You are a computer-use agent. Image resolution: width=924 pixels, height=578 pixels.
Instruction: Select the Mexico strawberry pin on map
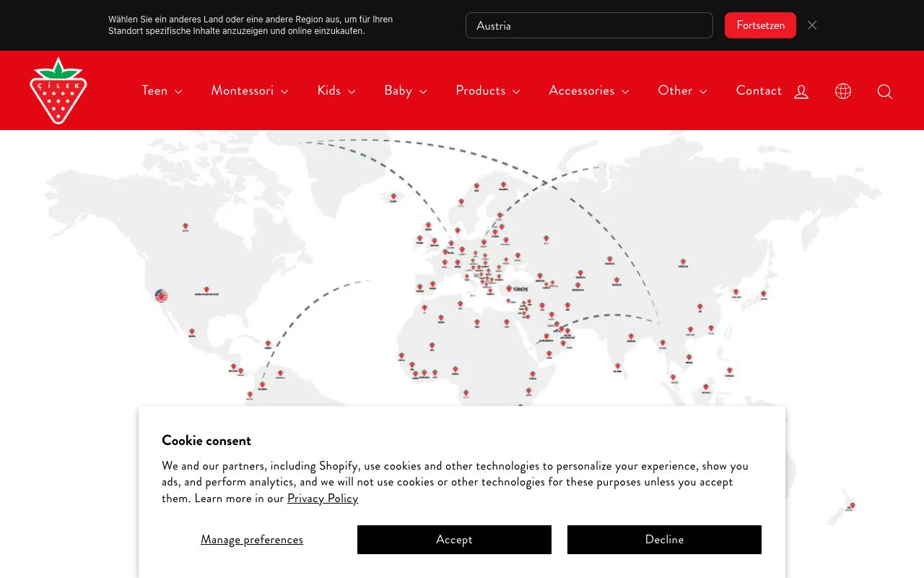[192, 332]
